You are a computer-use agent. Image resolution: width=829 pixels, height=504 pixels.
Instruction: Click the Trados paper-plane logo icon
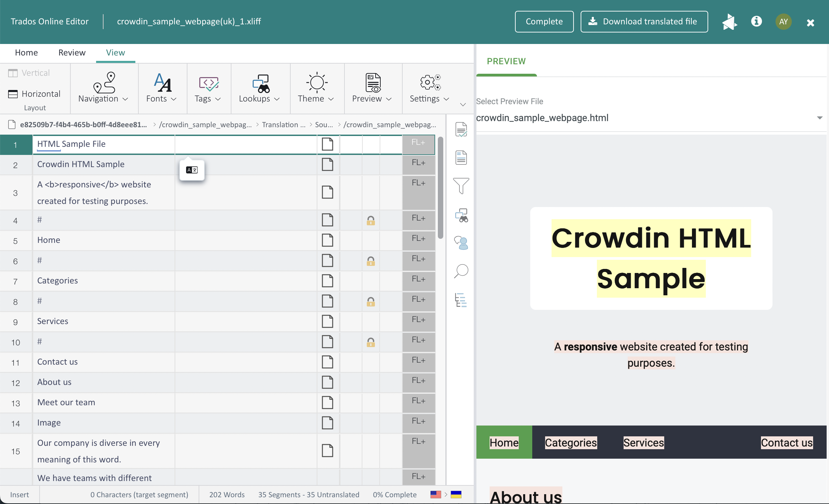click(729, 22)
